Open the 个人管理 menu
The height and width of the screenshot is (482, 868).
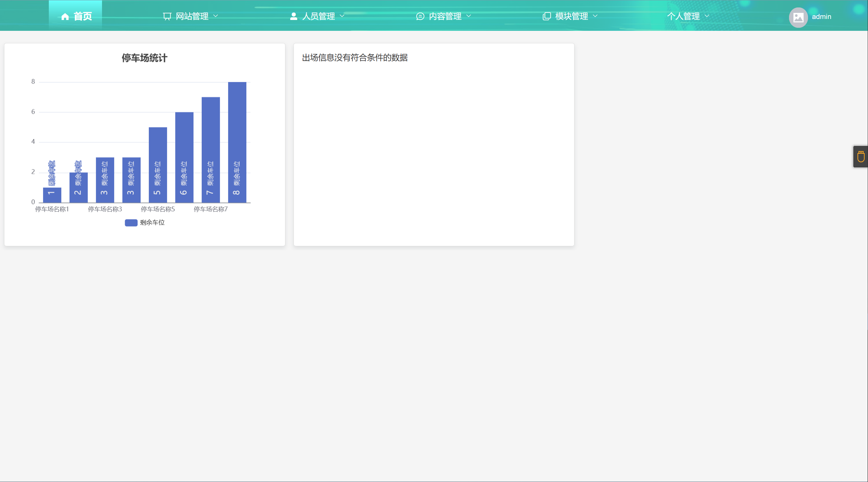click(683, 16)
